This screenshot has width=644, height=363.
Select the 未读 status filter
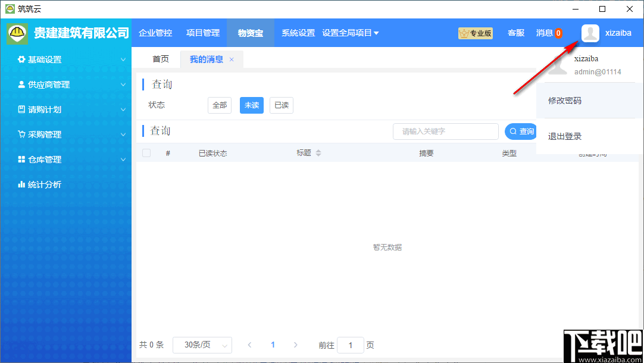pos(251,105)
